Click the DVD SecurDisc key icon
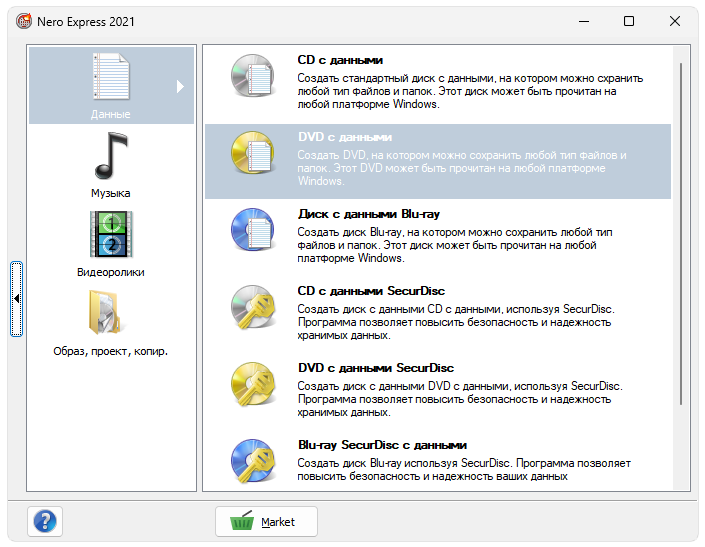This screenshot has width=705, height=547. coord(253,384)
